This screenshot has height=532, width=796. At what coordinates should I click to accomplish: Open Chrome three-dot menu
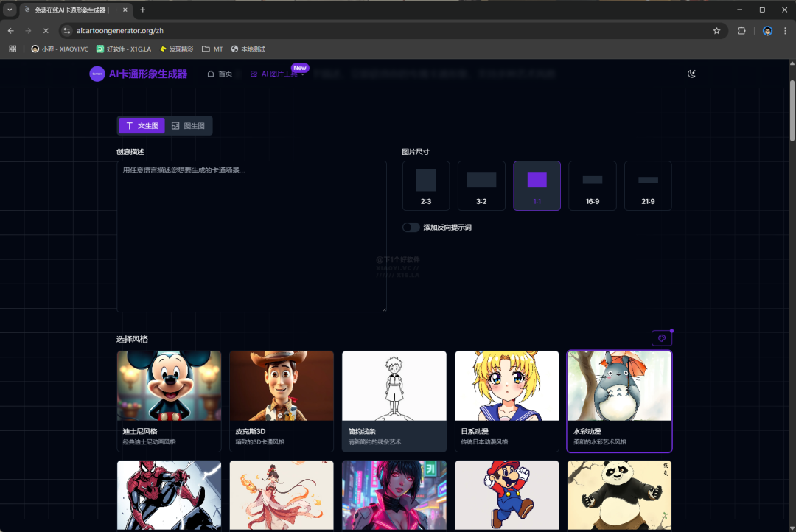785,31
